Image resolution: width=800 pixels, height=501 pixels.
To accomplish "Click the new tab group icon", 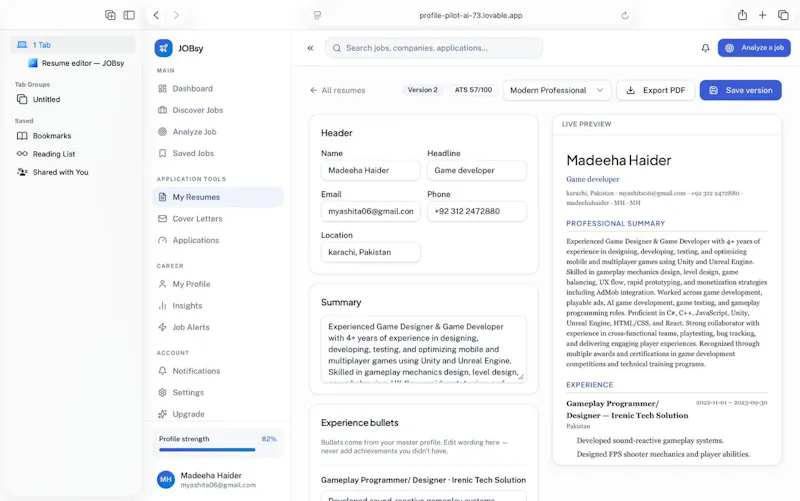I will pos(110,15).
